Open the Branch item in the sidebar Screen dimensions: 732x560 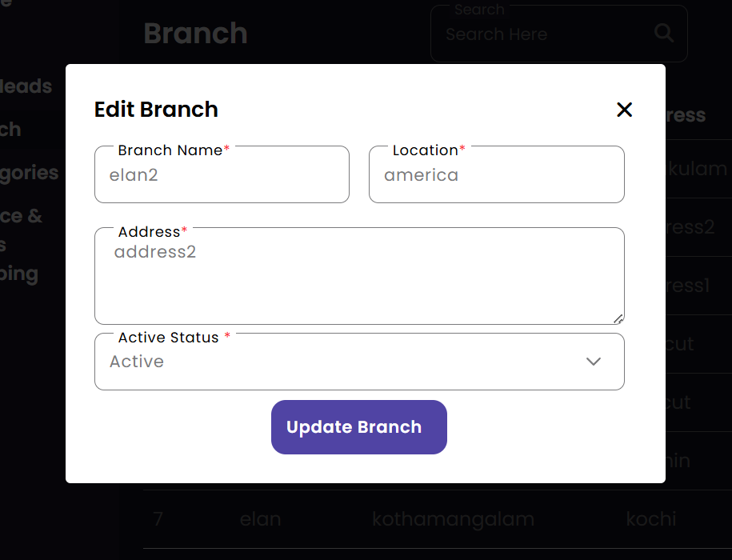(11, 130)
